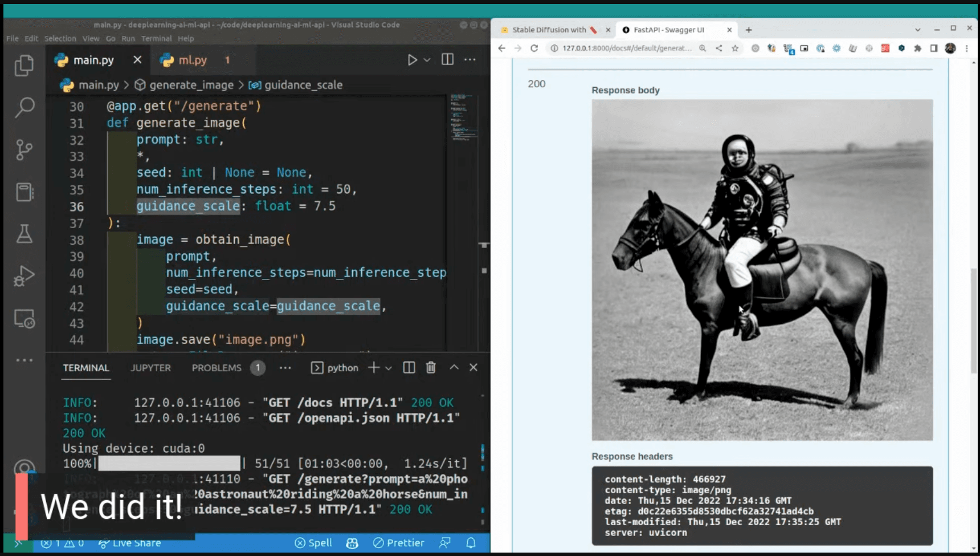The image size is (980, 556).
Task: Close the FastAPI - Swagger UI tab
Action: (x=729, y=30)
